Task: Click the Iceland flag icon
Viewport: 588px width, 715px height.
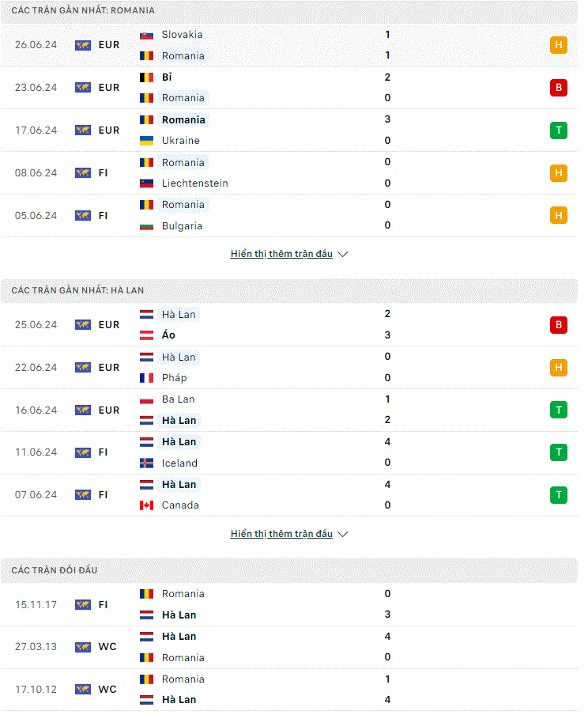Action: (x=146, y=463)
